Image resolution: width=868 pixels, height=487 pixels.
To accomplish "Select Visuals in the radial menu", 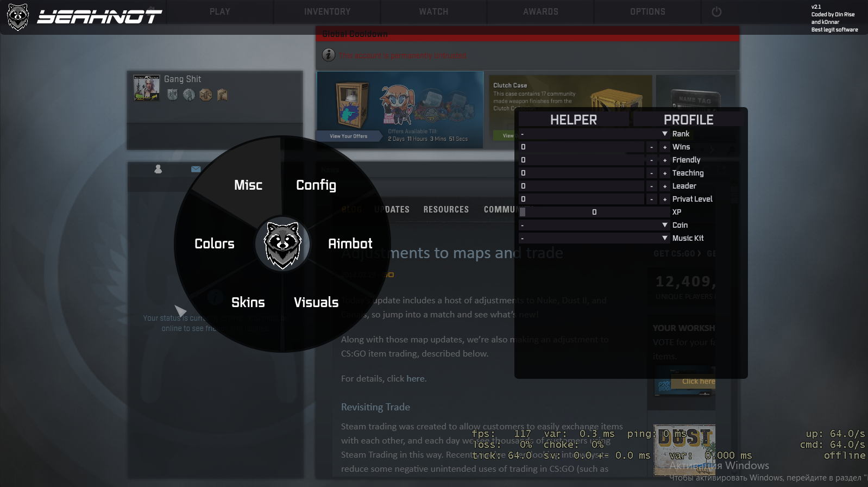I will point(316,303).
